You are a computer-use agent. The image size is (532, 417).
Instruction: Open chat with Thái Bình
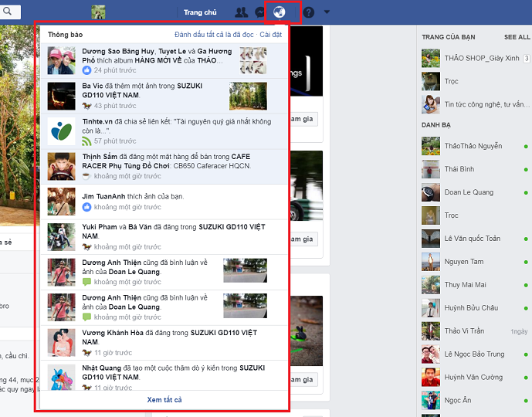coord(476,169)
